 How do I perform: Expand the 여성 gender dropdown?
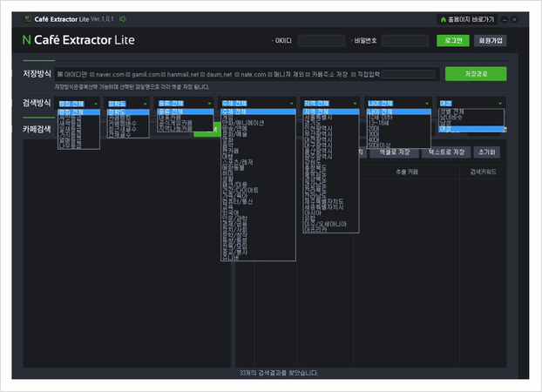click(x=500, y=104)
